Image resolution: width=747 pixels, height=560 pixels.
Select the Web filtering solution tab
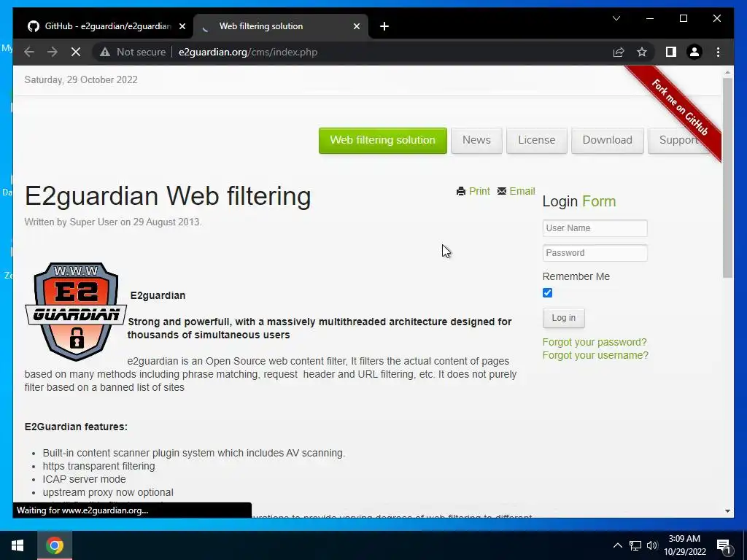point(280,26)
